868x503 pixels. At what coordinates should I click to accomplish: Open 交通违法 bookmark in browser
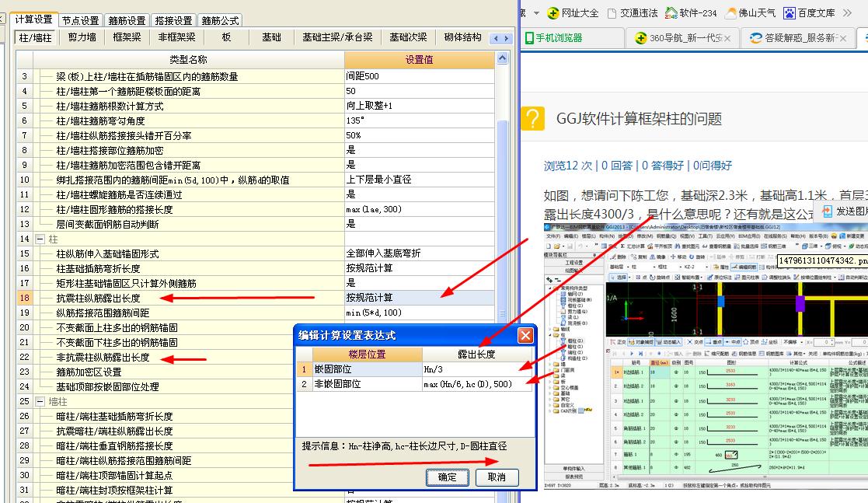click(x=633, y=12)
